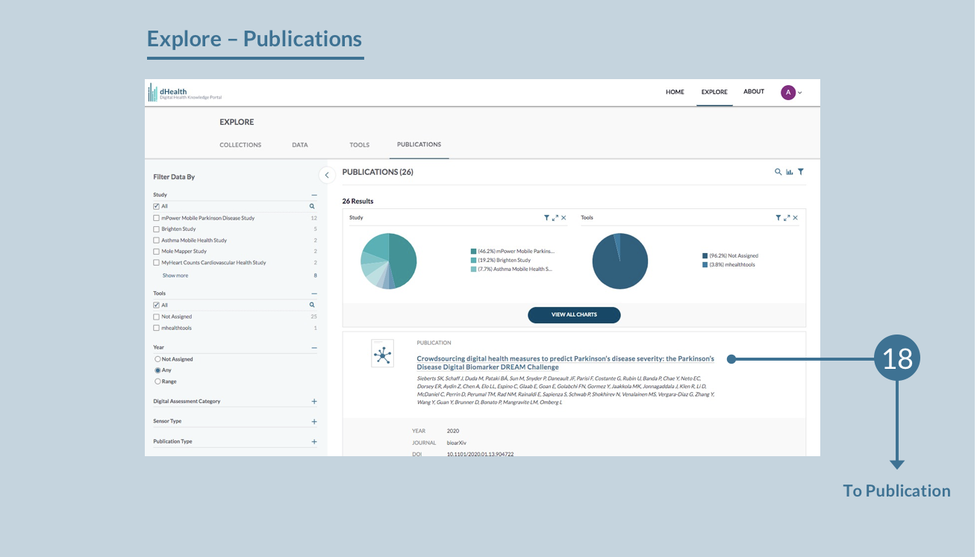Check the mPower Mobile Parkinson Disease Study box
This screenshot has width=980, height=557.
click(x=156, y=218)
